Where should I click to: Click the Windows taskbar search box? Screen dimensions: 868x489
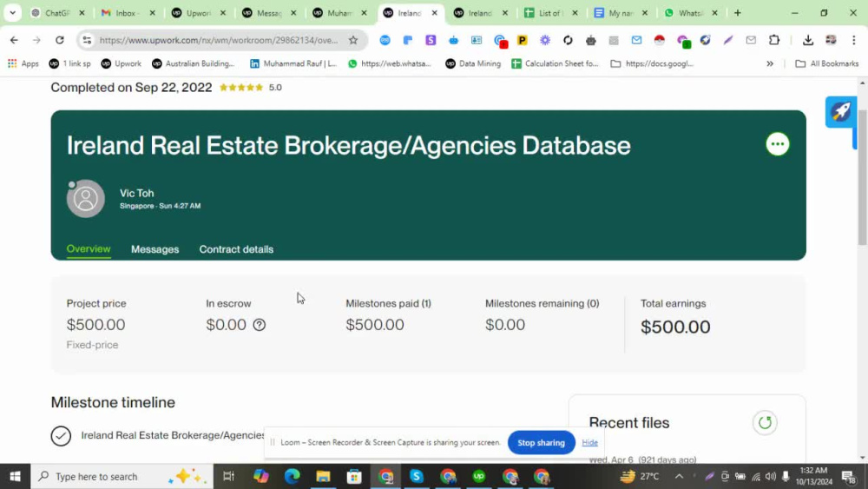(122, 476)
